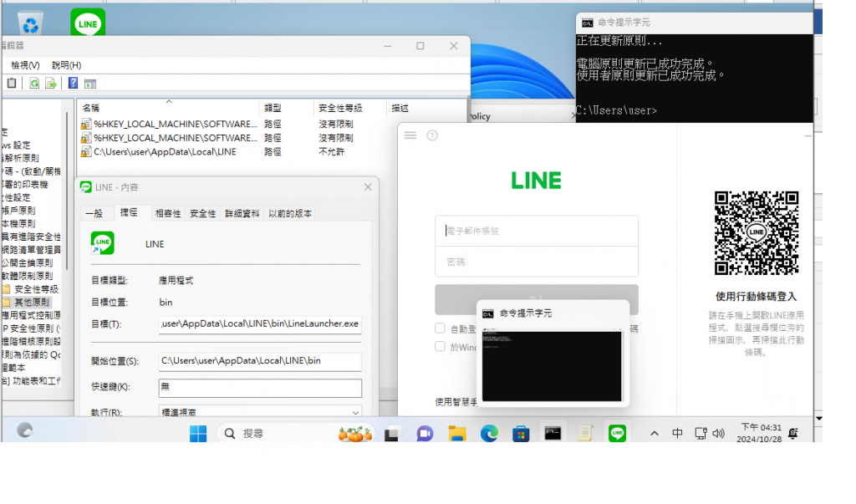Viewport: 856px width, 504px height.
Task: Close the LINE - 內容 properties dialog
Action: click(x=368, y=186)
